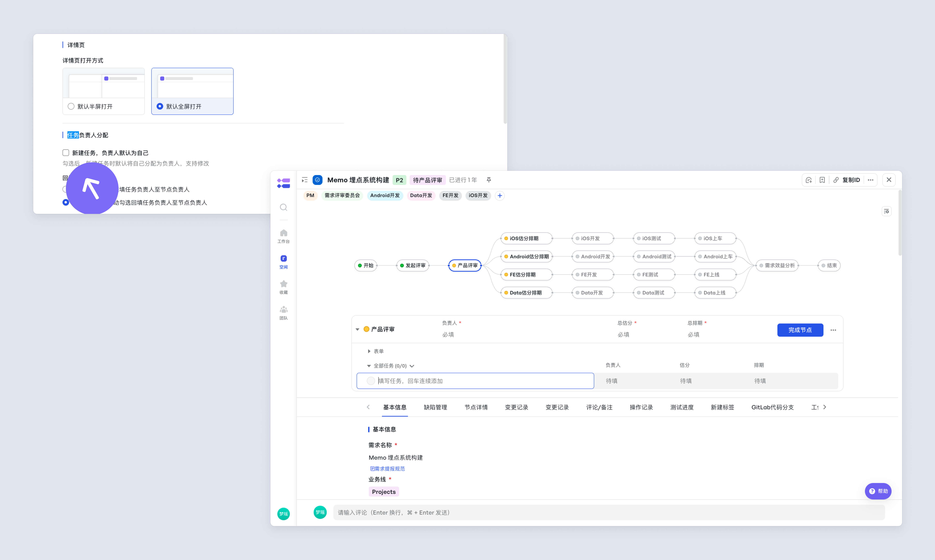Screen dimensions: 935x560
Task: Select 默认半屏打开 radio option
Action: coord(71,106)
